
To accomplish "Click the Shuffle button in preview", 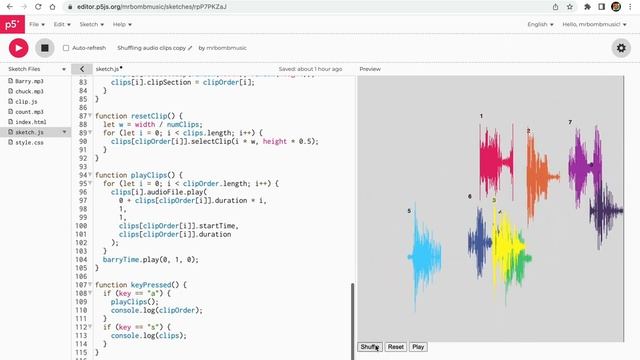I will coord(370,347).
